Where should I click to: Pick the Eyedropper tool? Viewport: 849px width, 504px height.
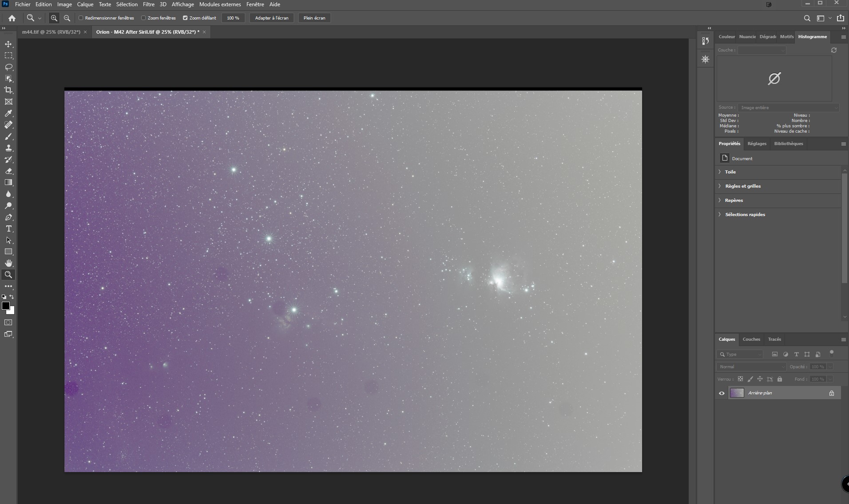[8, 113]
